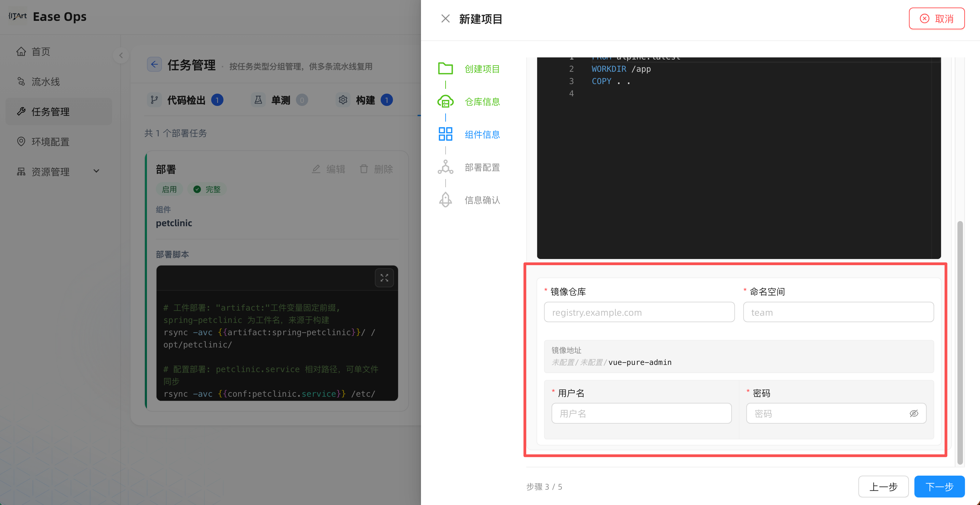Focus the 用户名 input field
This screenshot has width=980, height=505.
(x=641, y=413)
